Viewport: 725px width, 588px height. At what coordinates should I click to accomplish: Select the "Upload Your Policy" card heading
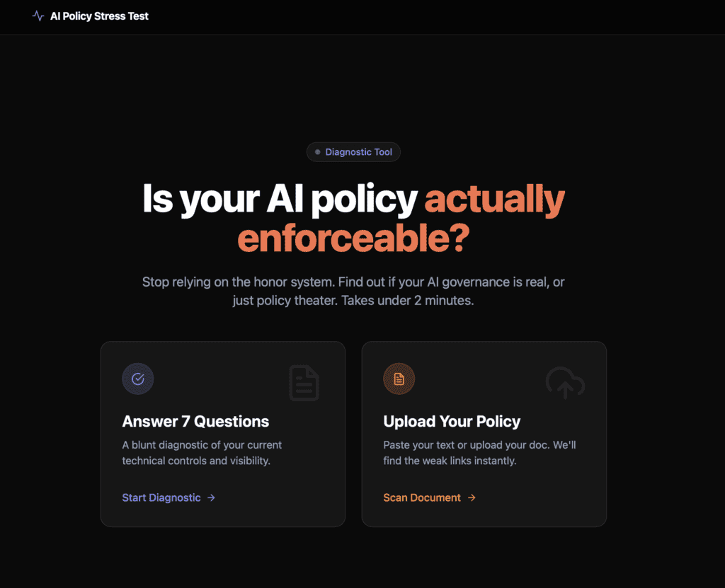click(452, 422)
